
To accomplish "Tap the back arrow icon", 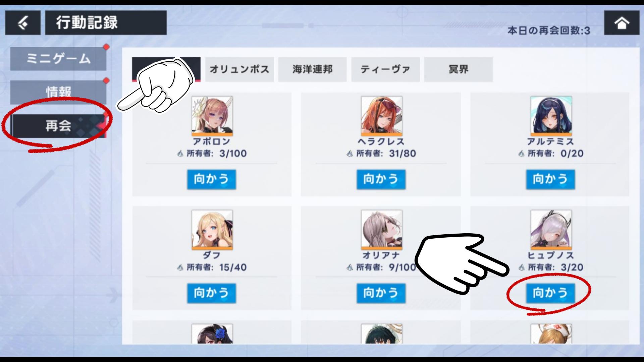I will coord(23,23).
